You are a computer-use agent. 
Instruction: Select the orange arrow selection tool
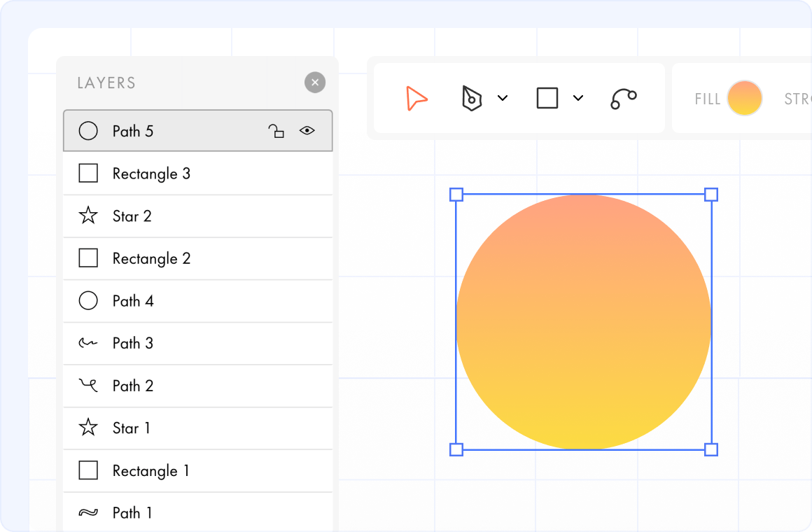tap(416, 98)
